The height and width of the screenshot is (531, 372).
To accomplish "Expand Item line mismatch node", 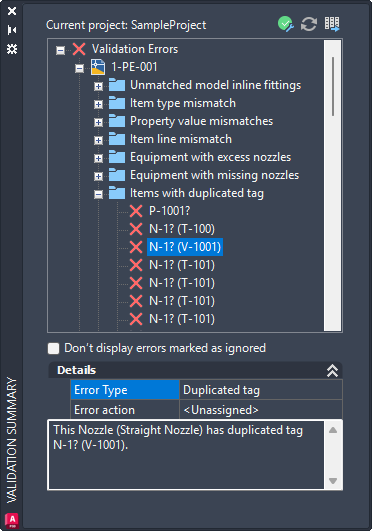I will click(98, 140).
